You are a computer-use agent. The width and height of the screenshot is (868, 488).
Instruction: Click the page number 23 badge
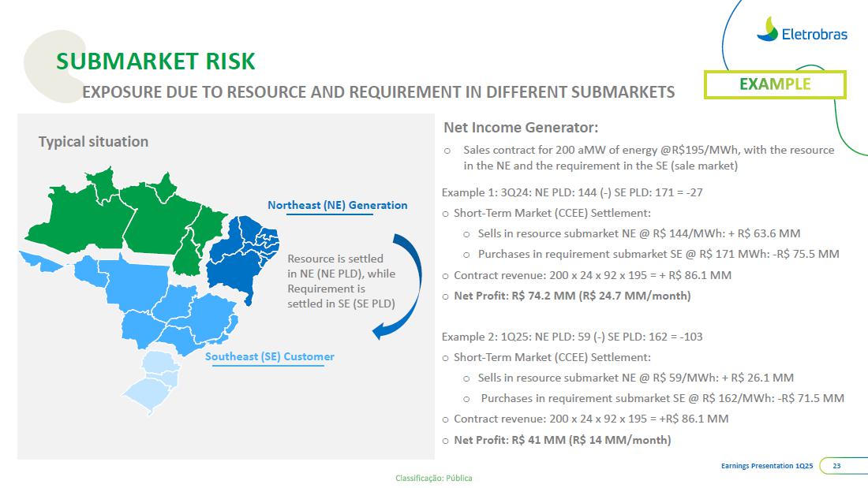[x=836, y=466]
